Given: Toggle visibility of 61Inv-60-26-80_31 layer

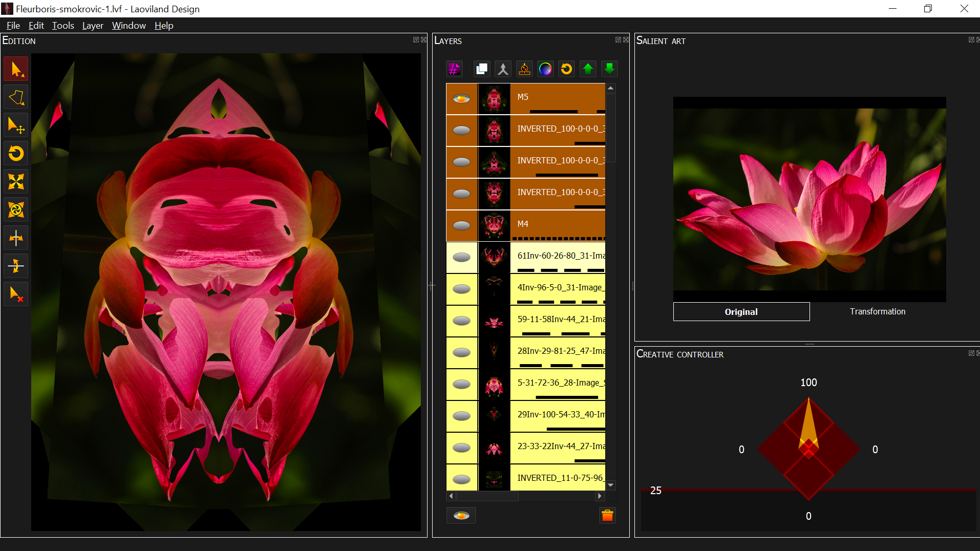Looking at the screenshot, I should [x=462, y=257].
